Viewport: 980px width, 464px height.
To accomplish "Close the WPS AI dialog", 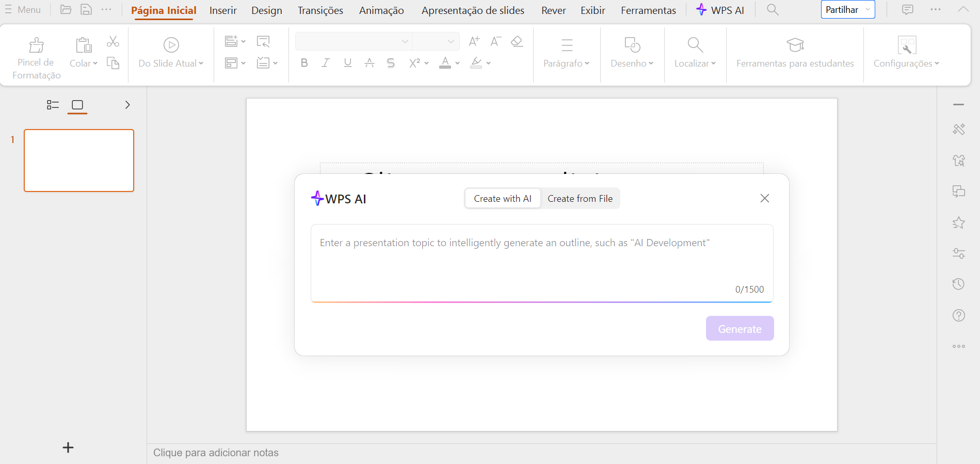I will click(765, 198).
